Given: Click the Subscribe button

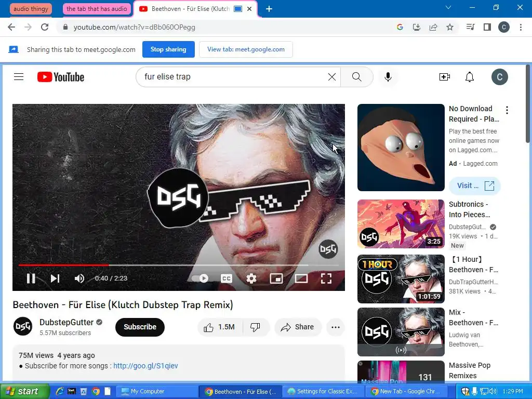Looking at the screenshot, I should [140, 327].
